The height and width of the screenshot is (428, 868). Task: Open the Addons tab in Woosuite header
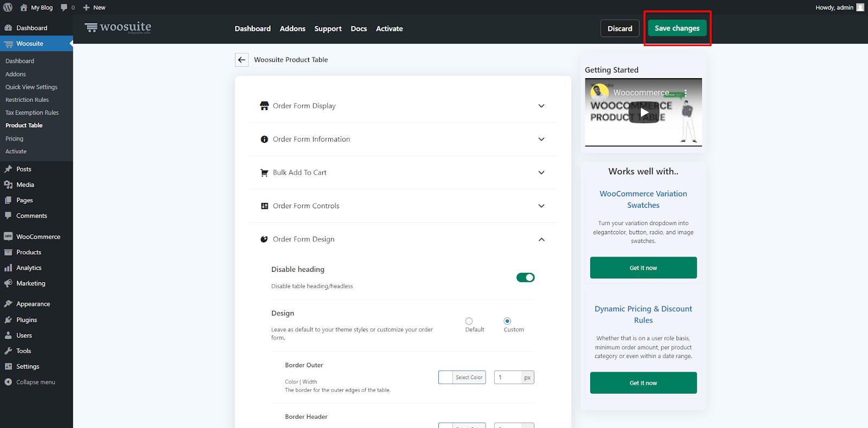pyautogui.click(x=292, y=29)
